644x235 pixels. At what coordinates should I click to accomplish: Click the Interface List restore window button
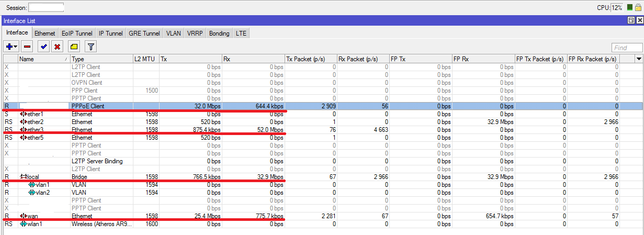631,20
